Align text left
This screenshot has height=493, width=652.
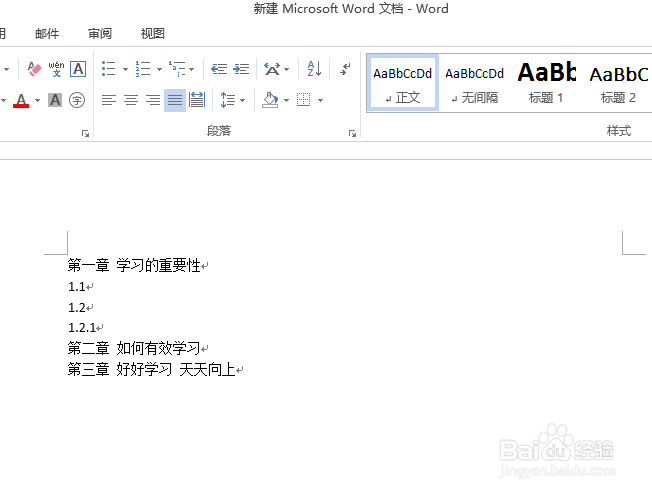pos(109,100)
